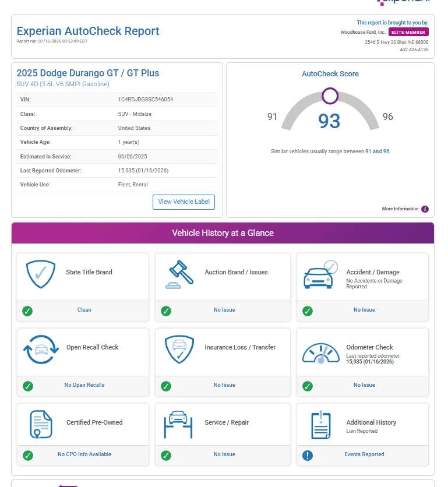This screenshot has height=487, width=448.
Task: Click the 91 and 96 range text
Action: [377, 151]
